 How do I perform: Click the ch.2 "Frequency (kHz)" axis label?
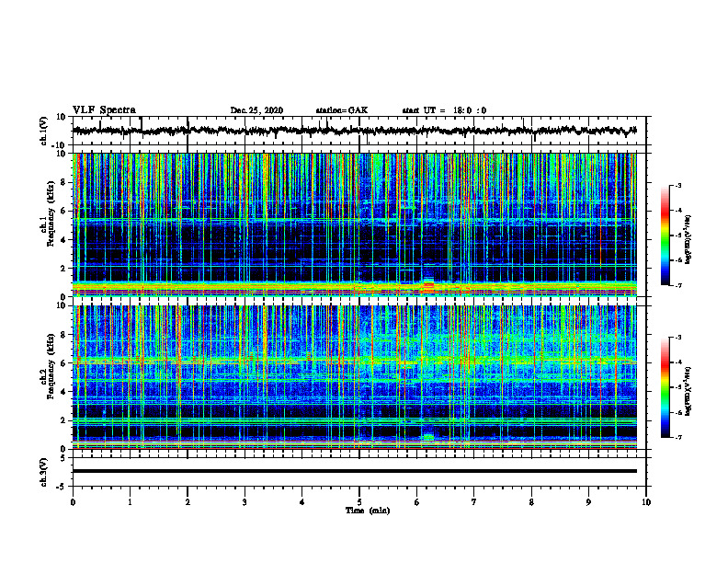51,366
